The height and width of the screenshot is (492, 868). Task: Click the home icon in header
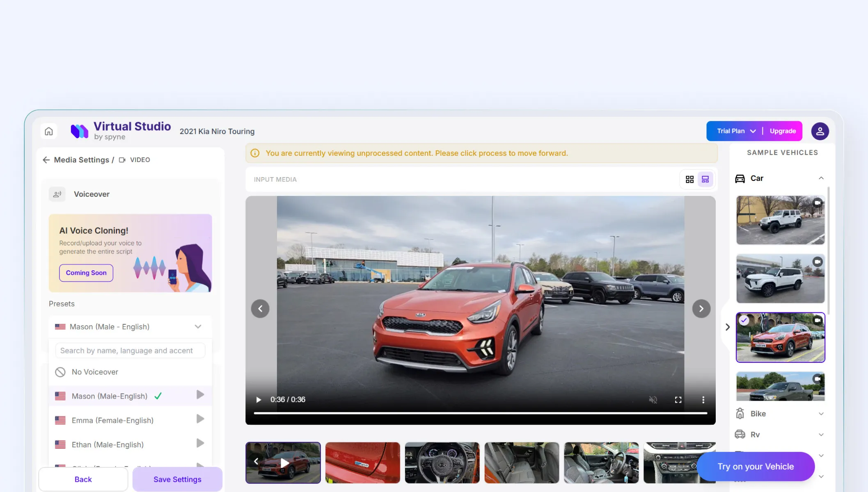[49, 131]
